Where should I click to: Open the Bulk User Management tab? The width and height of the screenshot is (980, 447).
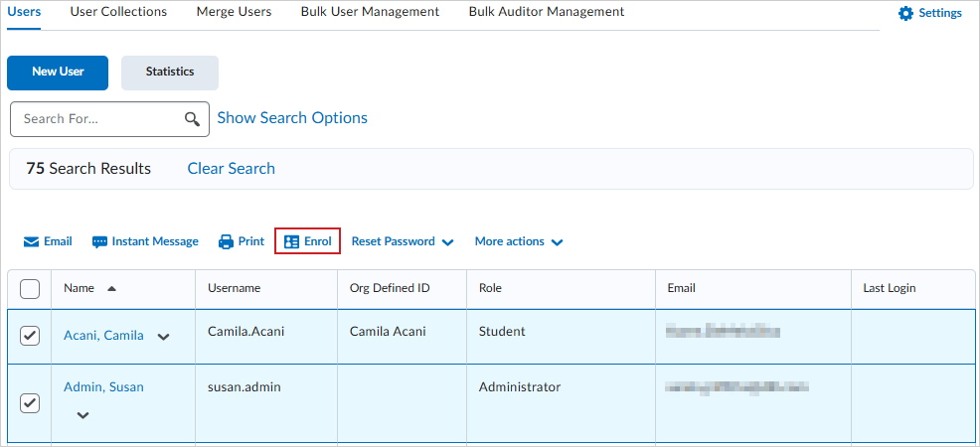pyautogui.click(x=370, y=12)
